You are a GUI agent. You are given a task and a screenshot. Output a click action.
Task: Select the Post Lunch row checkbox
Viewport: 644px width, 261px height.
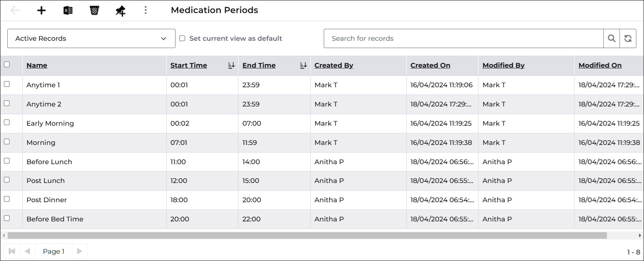coord(7,180)
